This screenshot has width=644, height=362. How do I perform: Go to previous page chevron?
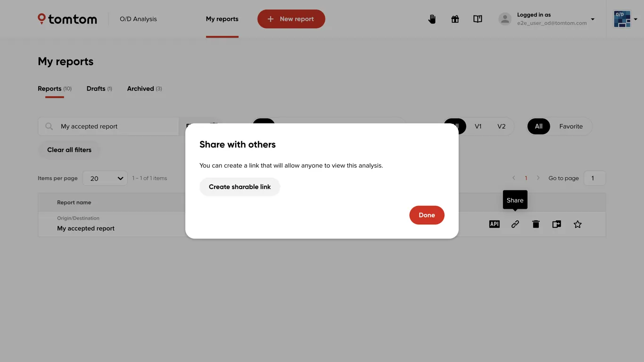514,178
